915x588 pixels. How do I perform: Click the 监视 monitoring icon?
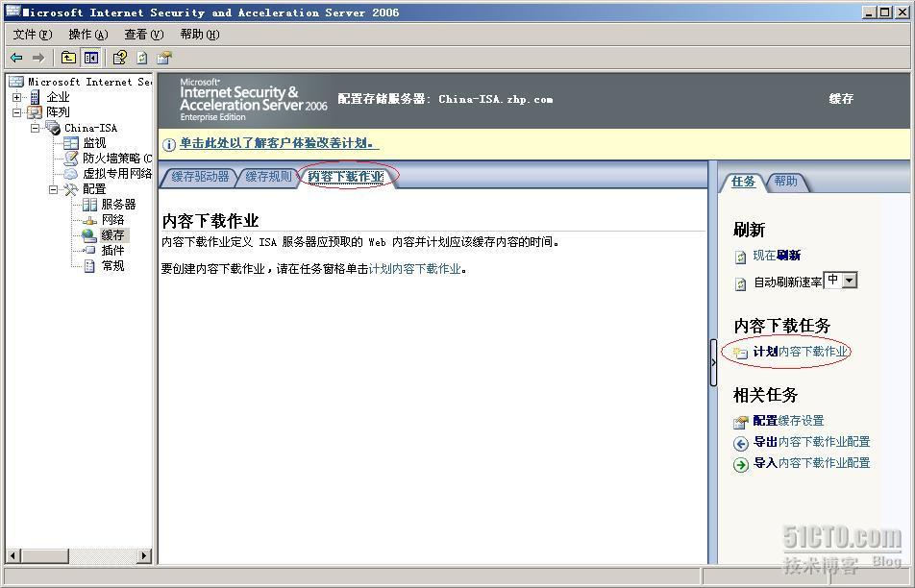(x=70, y=143)
